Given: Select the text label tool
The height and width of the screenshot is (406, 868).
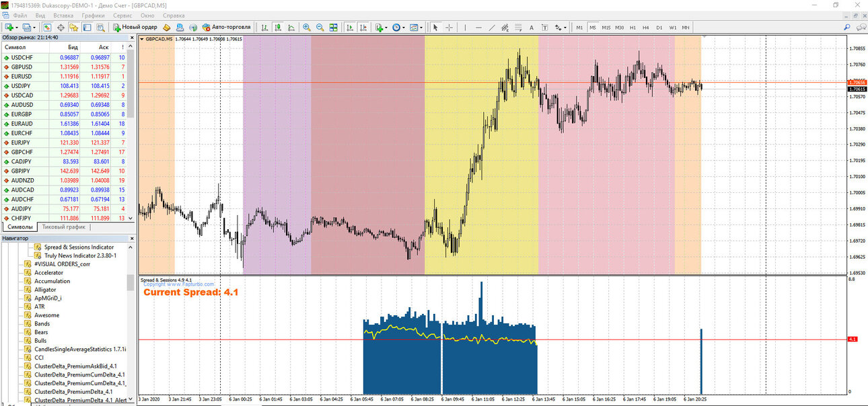Looking at the screenshot, I should (x=544, y=27).
